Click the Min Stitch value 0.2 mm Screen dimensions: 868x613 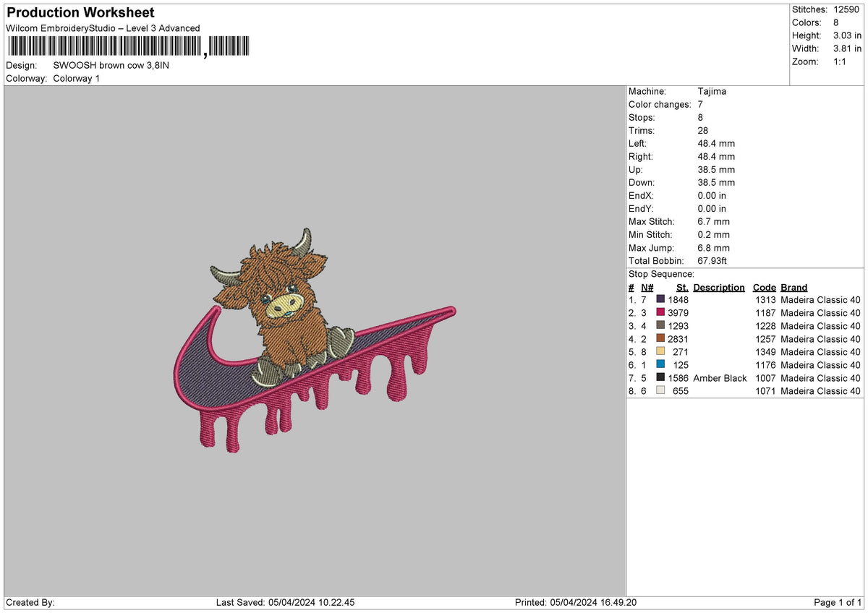coord(714,235)
